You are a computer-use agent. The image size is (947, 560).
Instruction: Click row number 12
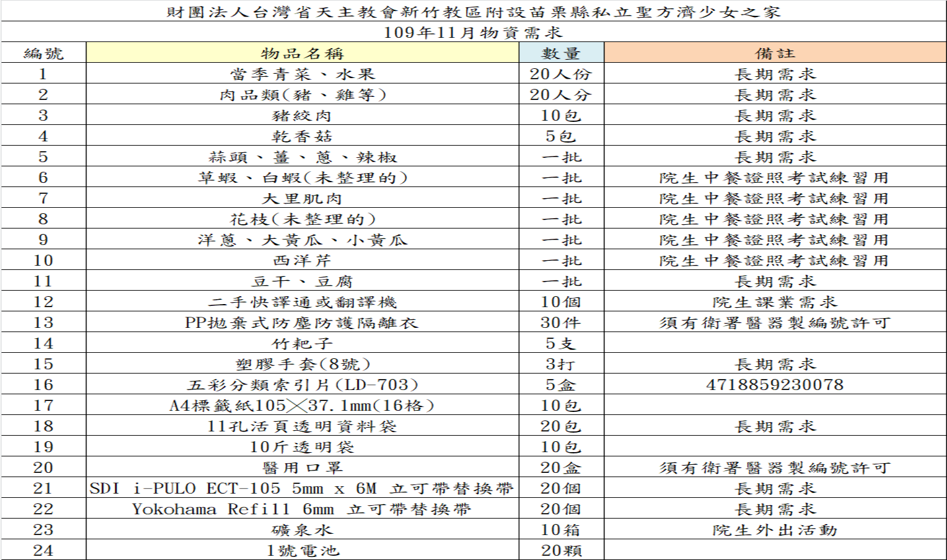pyautogui.click(x=43, y=302)
